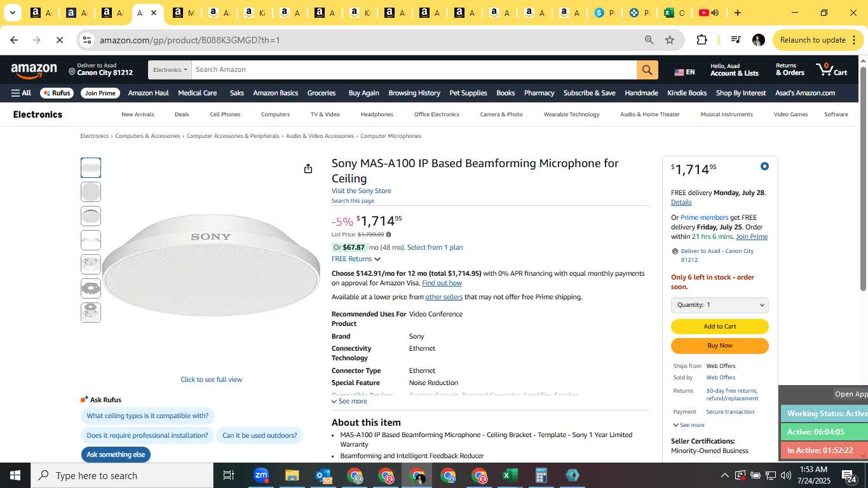The height and width of the screenshot is (488, 868).
Task: Open Buy Again in the nav bar
Action: coord(363,93)
